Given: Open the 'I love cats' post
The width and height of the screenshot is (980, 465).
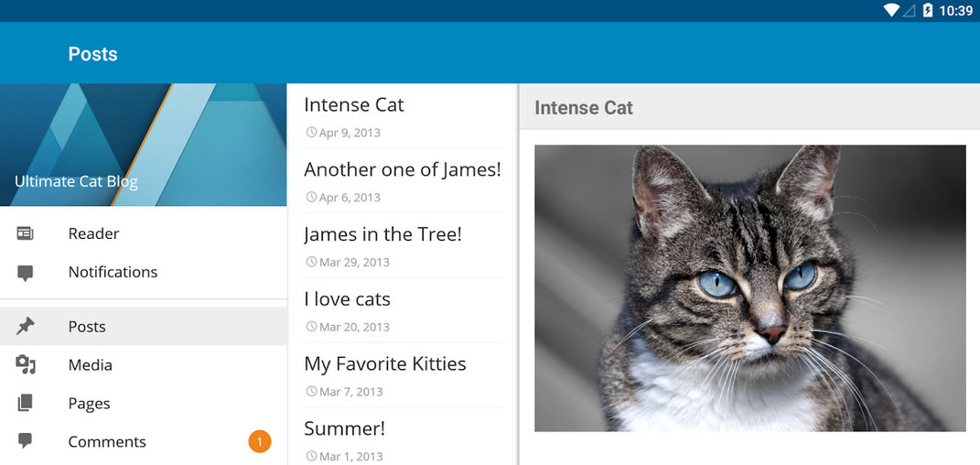Looking at the screenshot, I should click(x=404, y=310).
